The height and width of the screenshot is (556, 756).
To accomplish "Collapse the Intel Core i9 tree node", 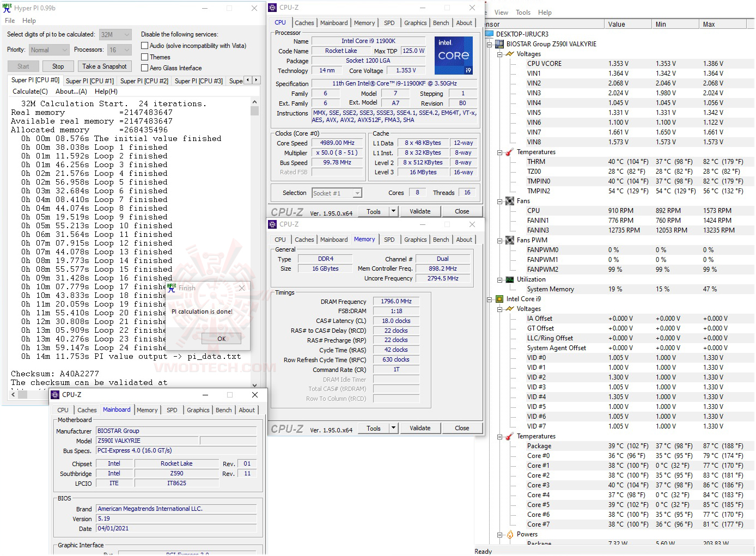I will [489, 299].
